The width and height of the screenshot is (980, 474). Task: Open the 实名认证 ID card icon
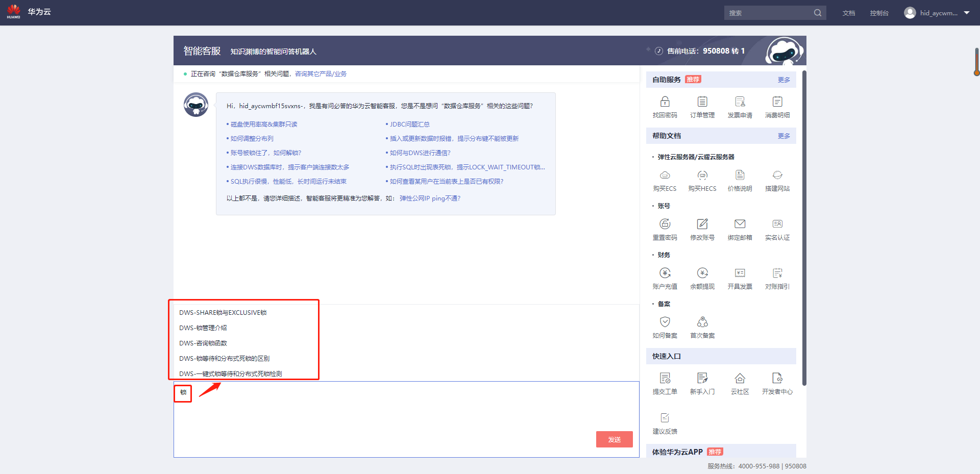pyautogui.click(x=777, y=224)
